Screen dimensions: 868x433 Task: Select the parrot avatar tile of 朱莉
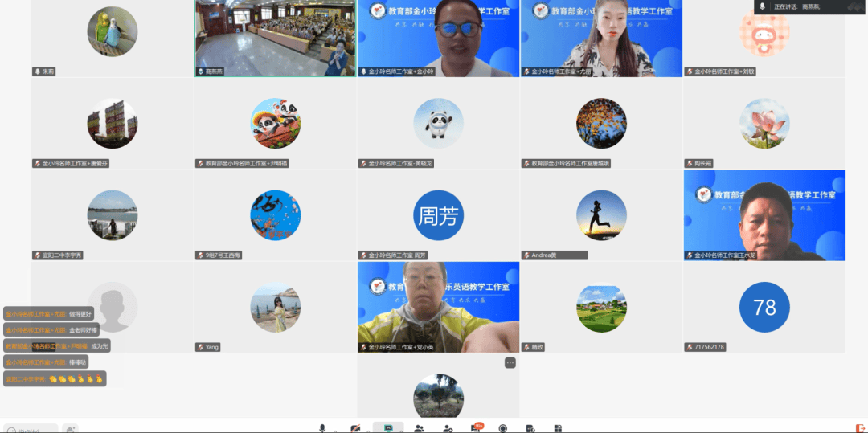[113, 31]
